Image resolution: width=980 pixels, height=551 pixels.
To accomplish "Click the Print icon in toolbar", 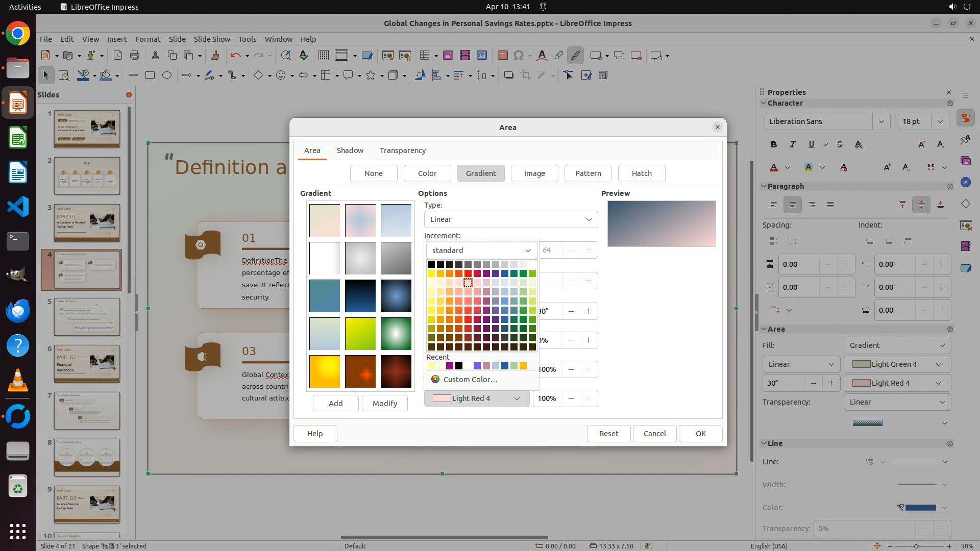I will [x=135, y=56].
